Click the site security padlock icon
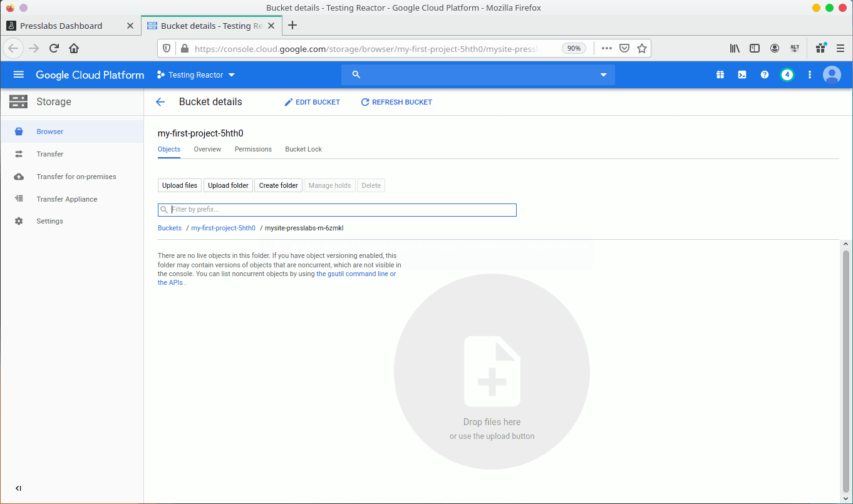Image resolution: width=853 pixels, height=504 pixels. click(184, 48)
